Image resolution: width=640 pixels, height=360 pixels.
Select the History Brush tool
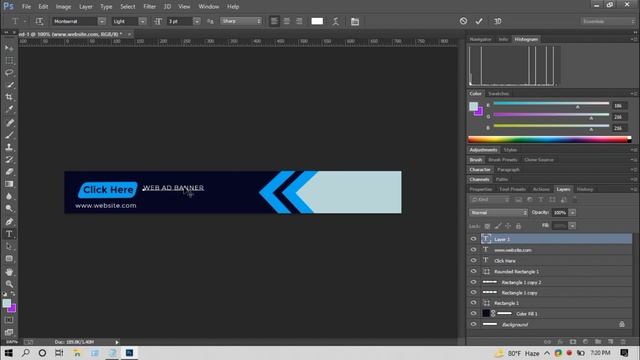pyautogui.click(x=9, y=159)
